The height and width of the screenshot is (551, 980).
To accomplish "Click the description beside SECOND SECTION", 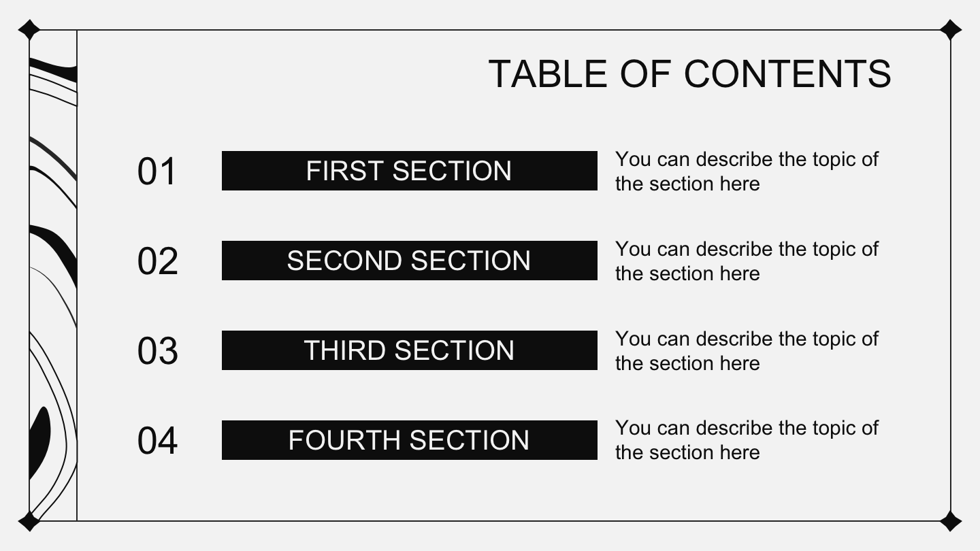I will [x=746, y=261].
